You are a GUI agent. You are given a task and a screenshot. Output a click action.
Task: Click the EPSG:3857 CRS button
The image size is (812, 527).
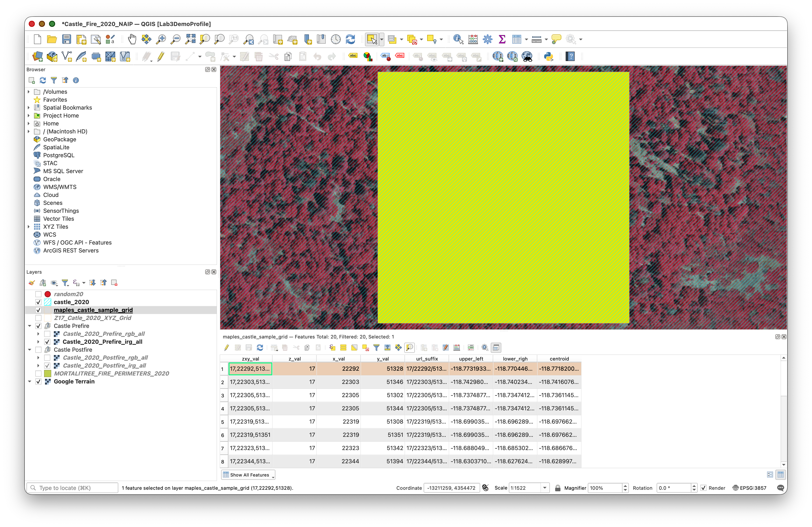click(749, 488)
